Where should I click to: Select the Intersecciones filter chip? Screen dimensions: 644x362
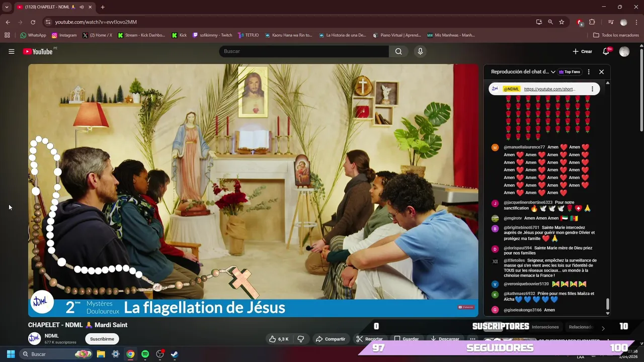[x=545, y=327]
